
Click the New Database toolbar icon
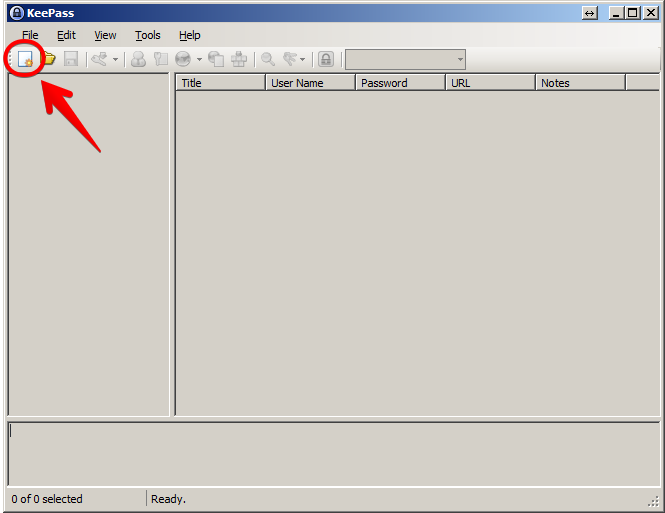25,59
